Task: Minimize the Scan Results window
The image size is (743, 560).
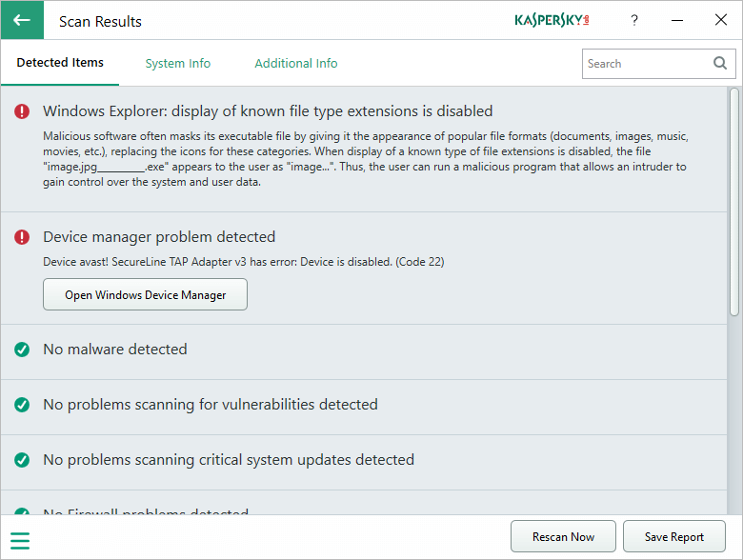Action: click(677, 20)
